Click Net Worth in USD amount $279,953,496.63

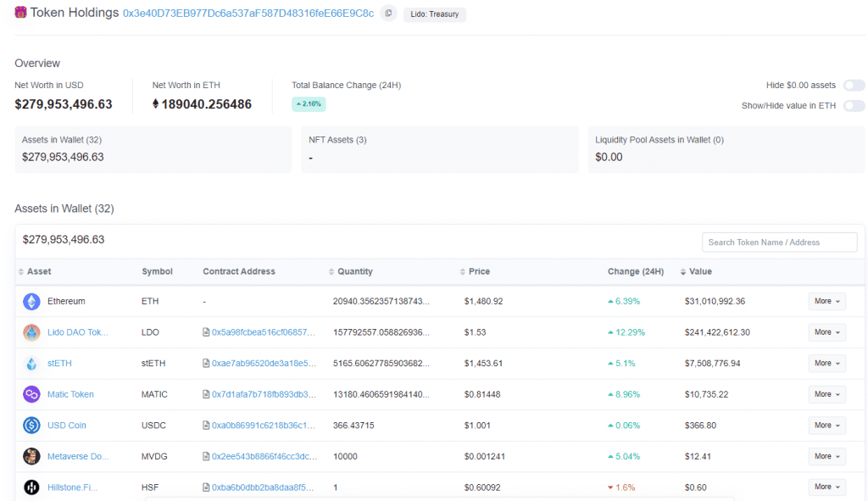pyautogui.click(x=64, y=104)
